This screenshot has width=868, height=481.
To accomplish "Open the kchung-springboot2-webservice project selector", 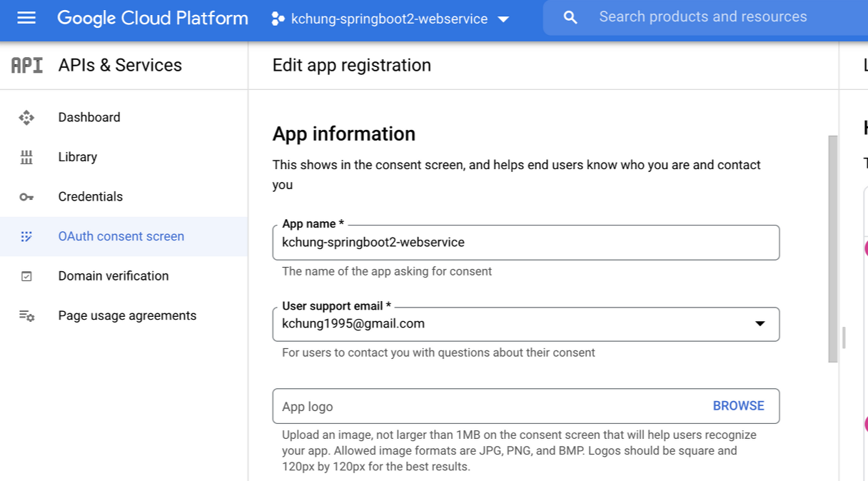I will coord(390,19).
